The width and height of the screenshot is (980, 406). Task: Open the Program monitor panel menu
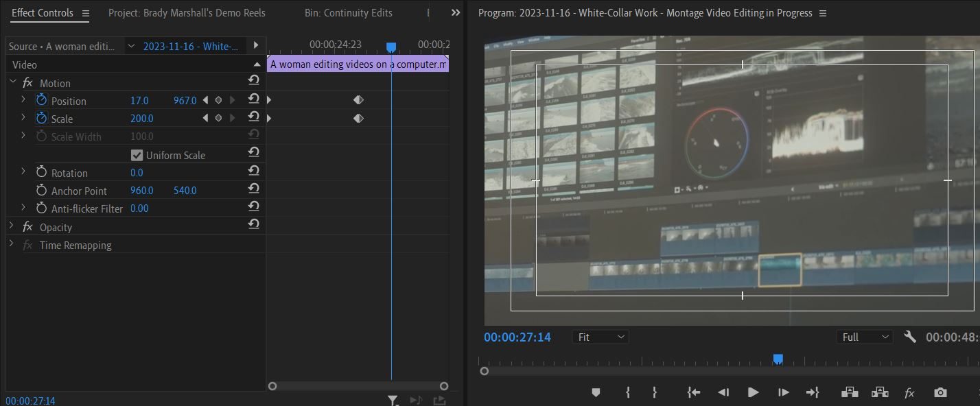pyautogui.click(x=823, y=13)
